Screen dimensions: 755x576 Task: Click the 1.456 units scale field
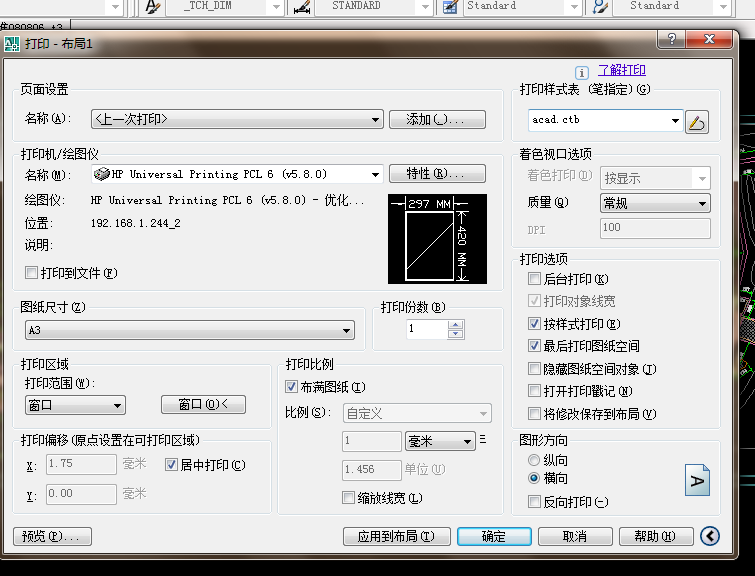point(372,470)
